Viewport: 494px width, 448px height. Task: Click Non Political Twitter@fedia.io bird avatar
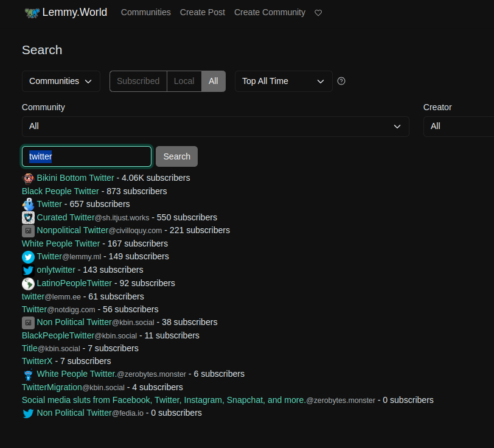(28, 413)
